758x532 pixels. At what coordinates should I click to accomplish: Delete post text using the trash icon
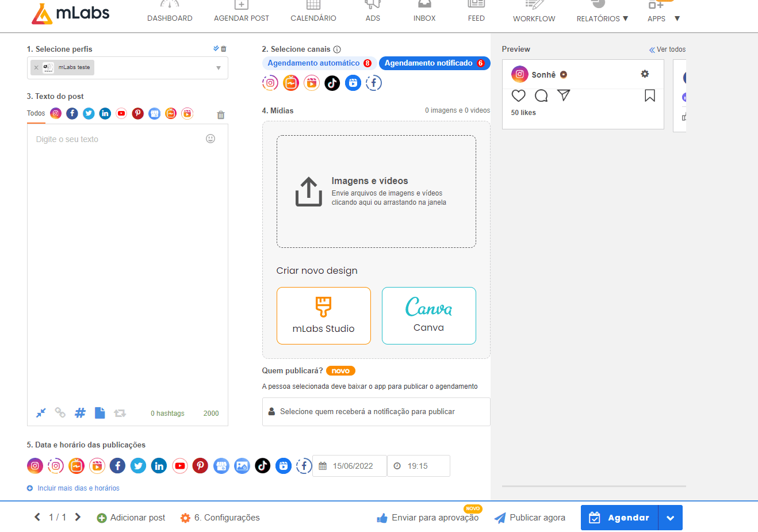220,114
